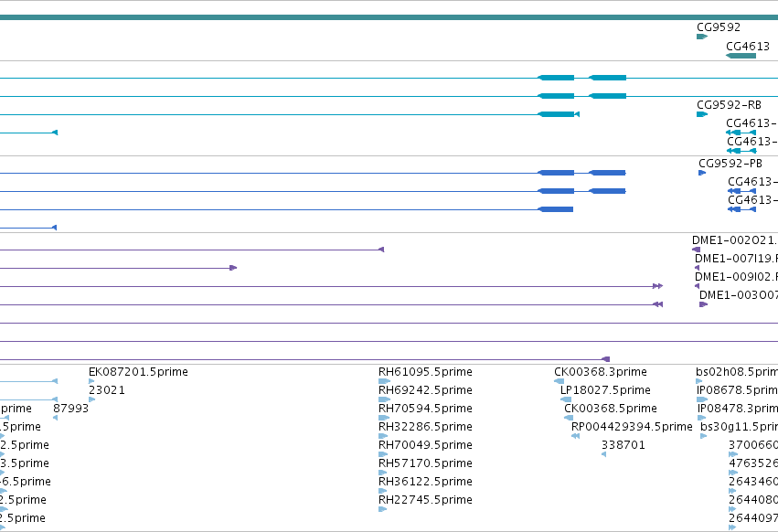Click the RH70594.5prime EST label
Screen dimensions: 778x532
[x=425, y=409]
